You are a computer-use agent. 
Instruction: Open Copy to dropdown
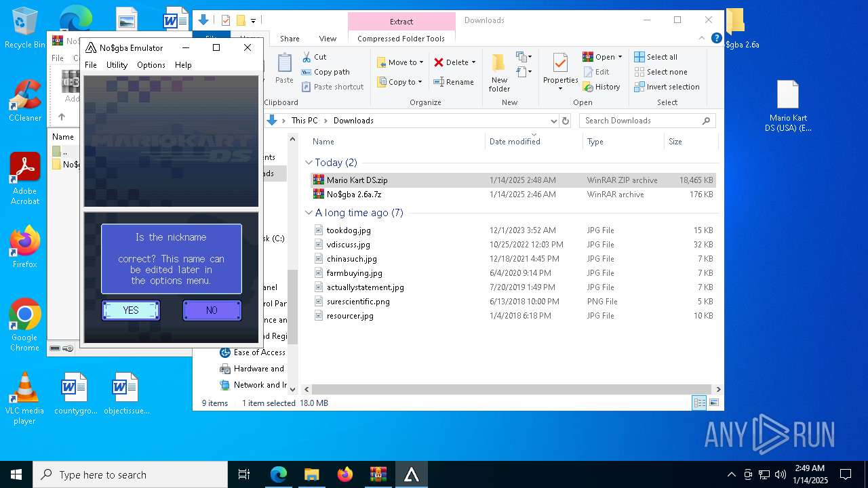pyautogui.click(x=400, y=82)
